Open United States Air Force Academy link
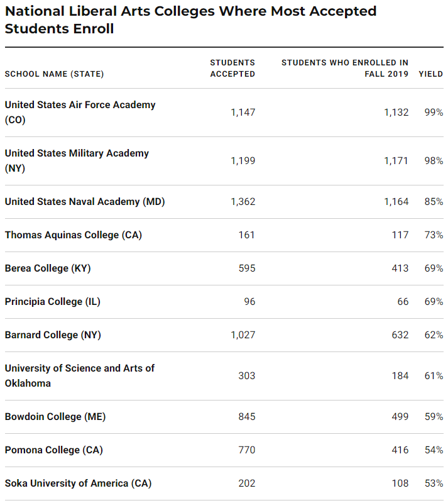448x503 pixels. click(x=80, y=105)
